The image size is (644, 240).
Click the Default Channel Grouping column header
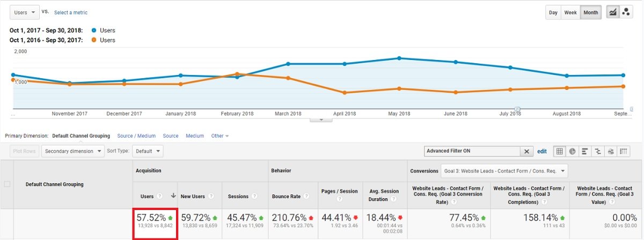(x=54, y=184)
